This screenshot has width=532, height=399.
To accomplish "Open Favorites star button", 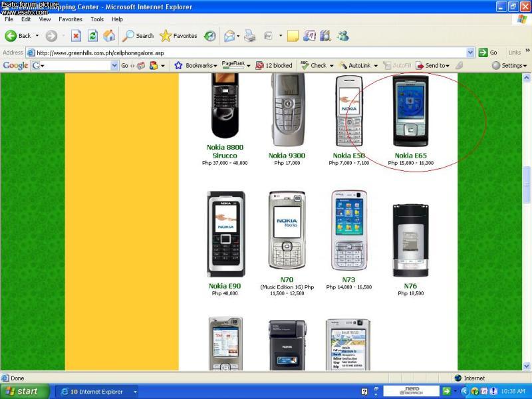I will 178,36.
